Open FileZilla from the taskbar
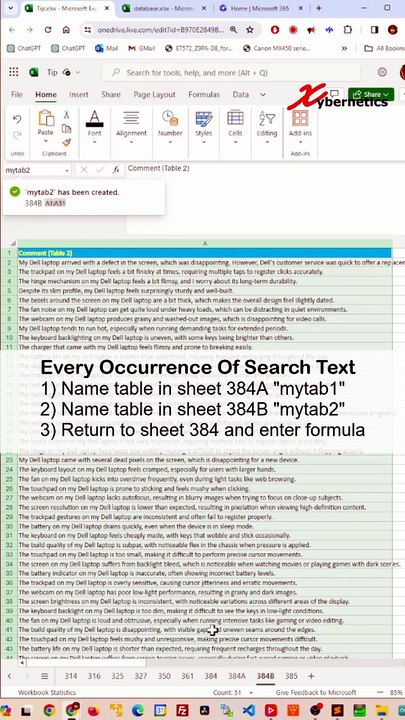The width and height of the screenshot is (405, 720). click(x=181, y=710)
